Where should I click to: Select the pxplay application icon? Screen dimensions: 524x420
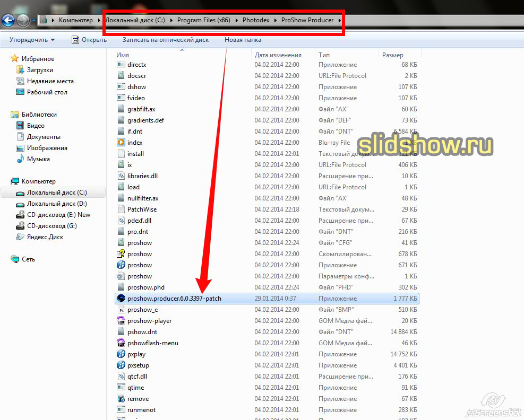coord(121,354)
